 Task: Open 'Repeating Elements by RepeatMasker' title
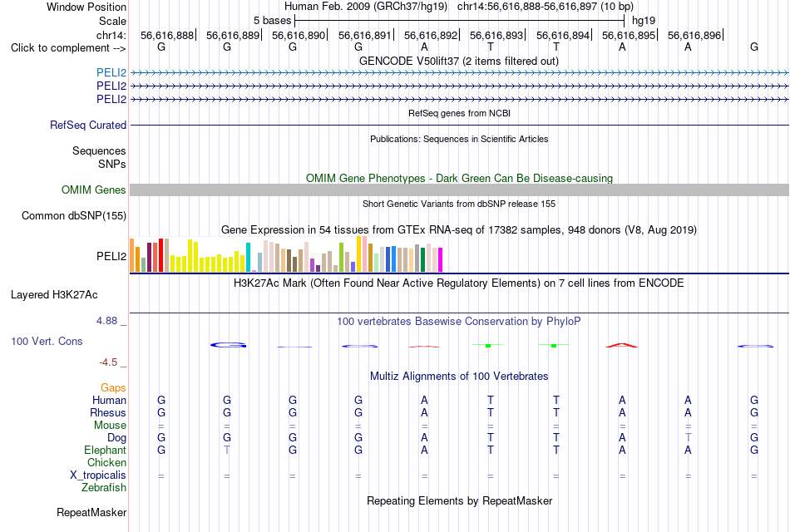point(459,500)
